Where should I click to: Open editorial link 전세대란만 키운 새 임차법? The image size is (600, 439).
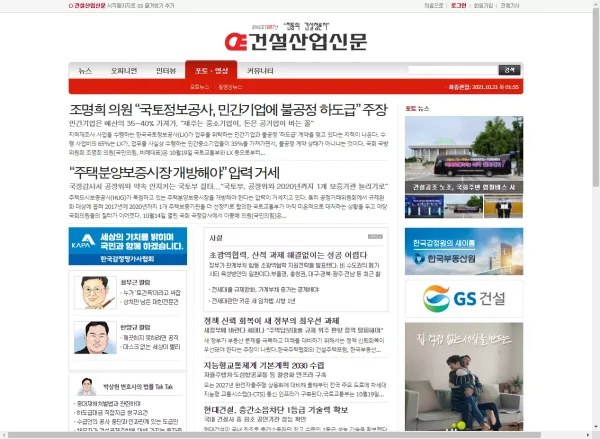coord(252,301)
